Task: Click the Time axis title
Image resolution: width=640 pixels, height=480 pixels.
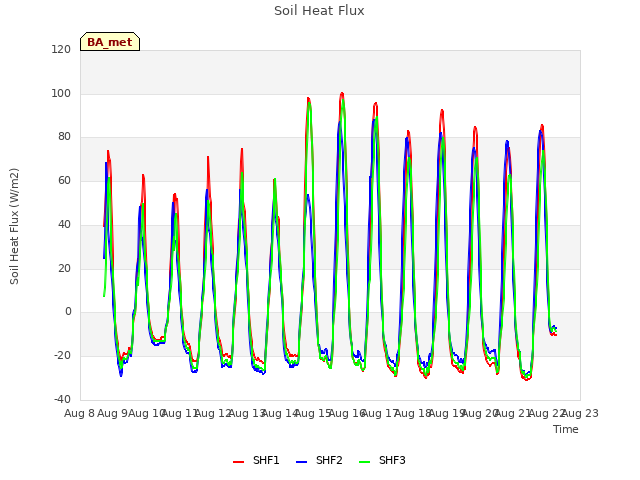Action: (x=566, y=429)
